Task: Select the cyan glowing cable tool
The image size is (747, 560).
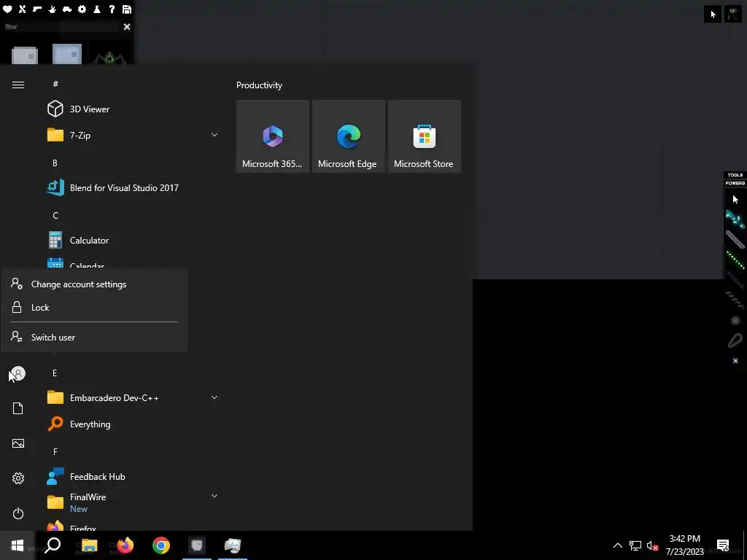Action: coord(735,219)
